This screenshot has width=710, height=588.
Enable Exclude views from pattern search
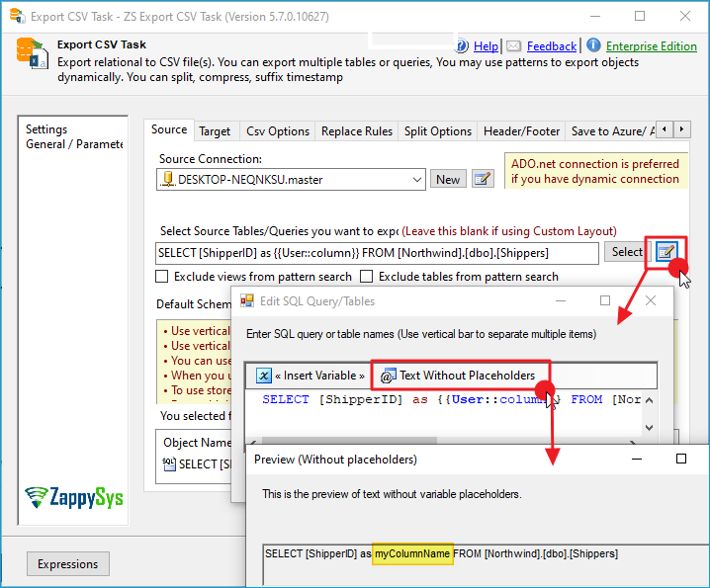point(162,277)
